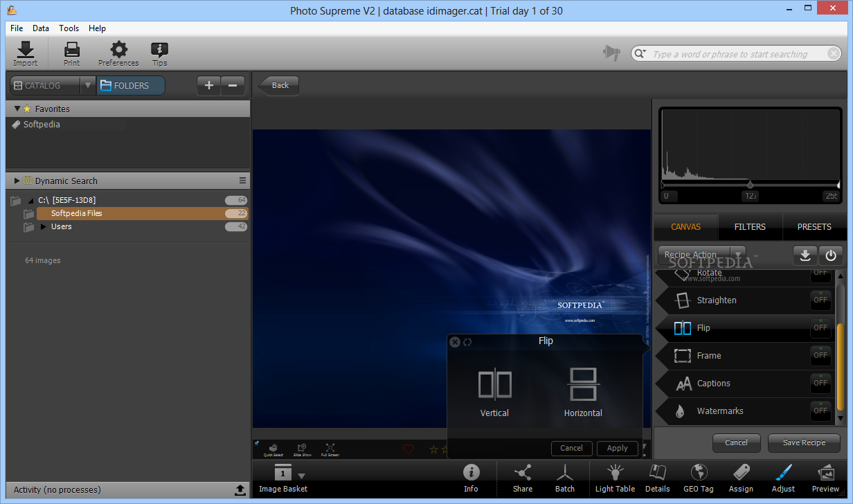Open the Adjust brush tool
Image resolution: width=853 pixels, height=504 pixels.
coord(783,478)
